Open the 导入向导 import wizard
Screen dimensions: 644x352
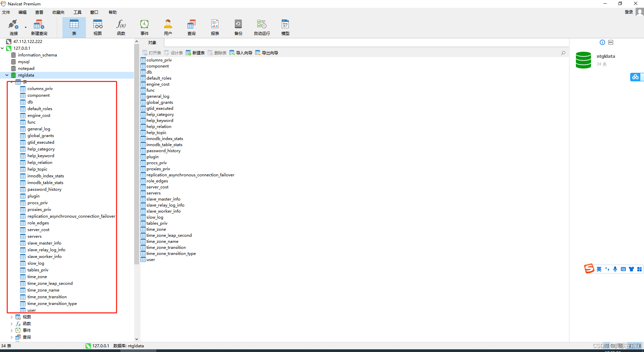pos(241,53)
